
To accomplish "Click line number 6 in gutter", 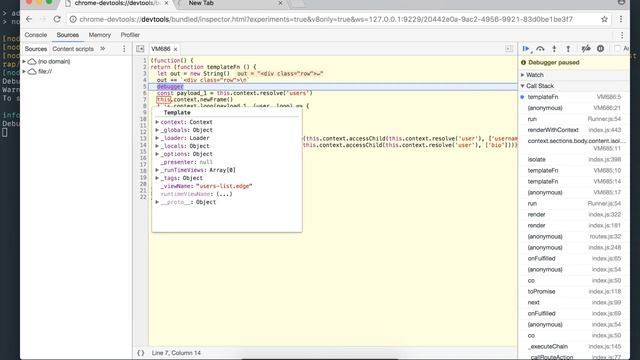I will 144,93.
